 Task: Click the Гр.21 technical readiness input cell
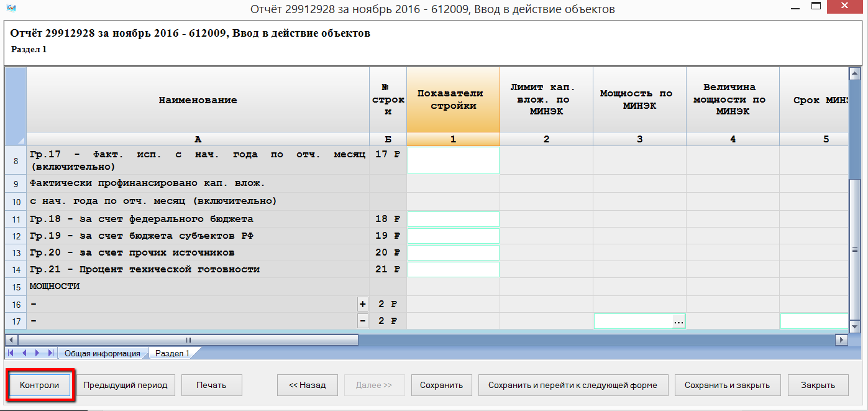pos(454,269)
